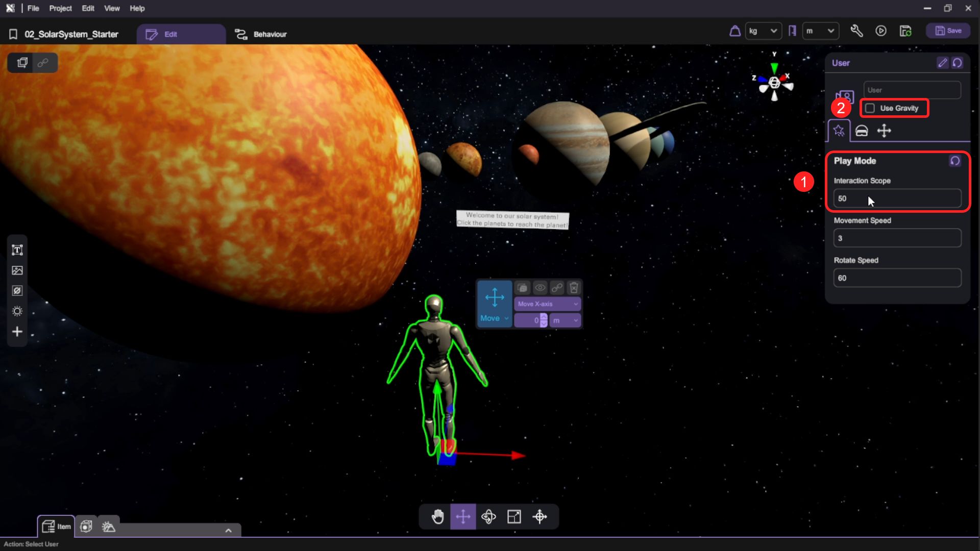Enable the Use Gravity checkbox
980x551 pixels.
tap(870, 108)
